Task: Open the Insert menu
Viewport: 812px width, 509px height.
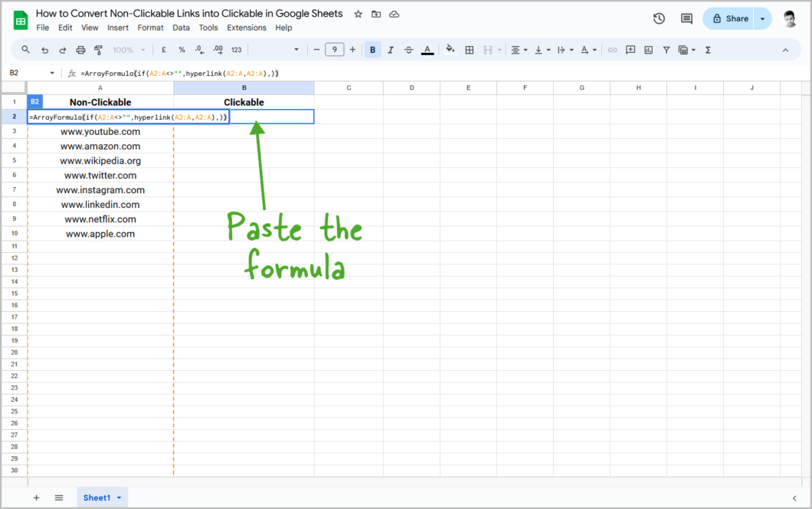Action: [x=117, y=28]
